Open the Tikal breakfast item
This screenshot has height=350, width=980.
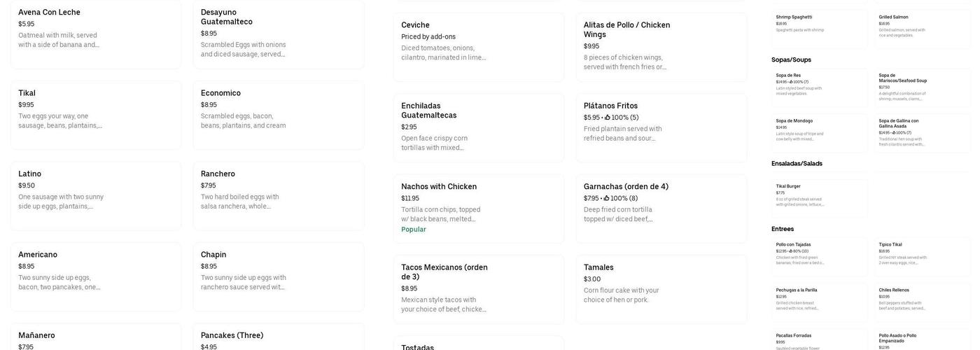coord(95,115)
